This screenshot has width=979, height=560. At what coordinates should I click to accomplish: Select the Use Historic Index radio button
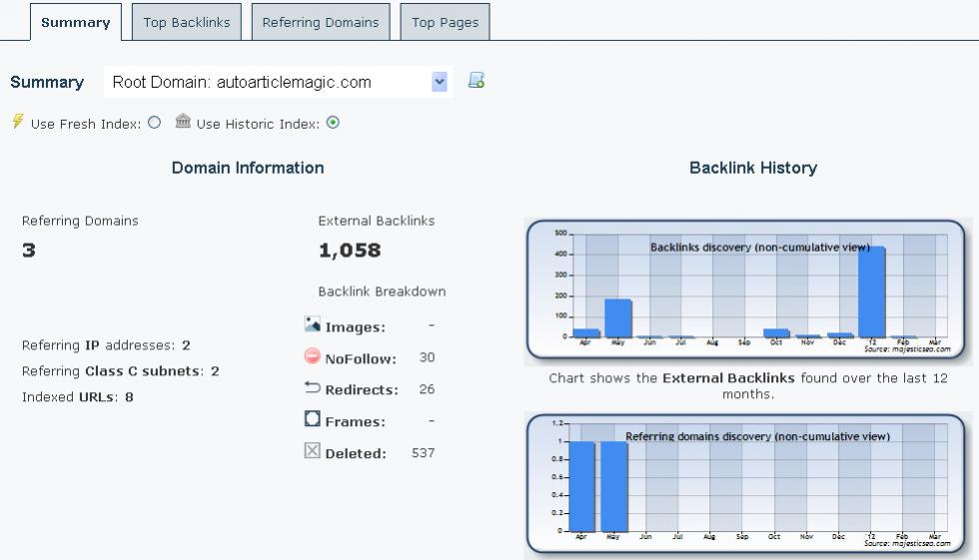(333, 123)
